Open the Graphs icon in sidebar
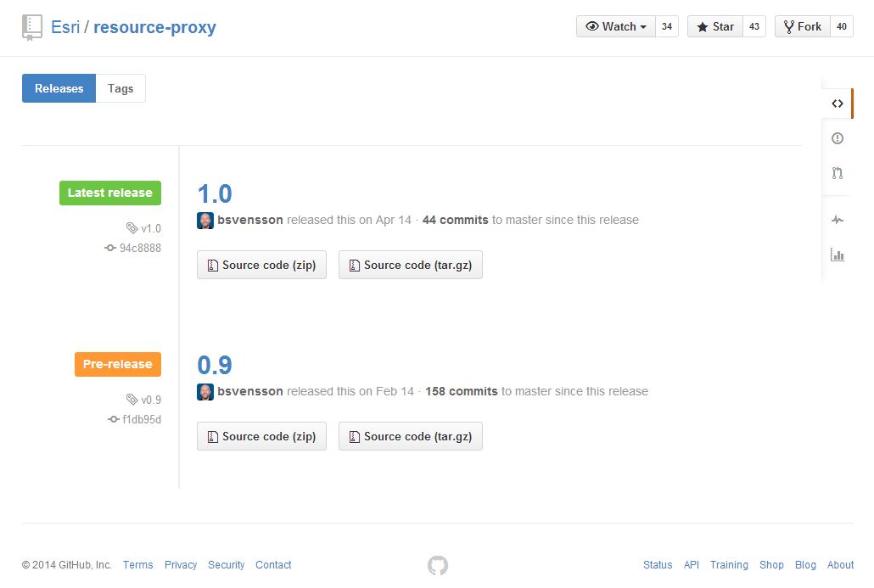The height and width of the screenshot is (588, 874). 838,255
